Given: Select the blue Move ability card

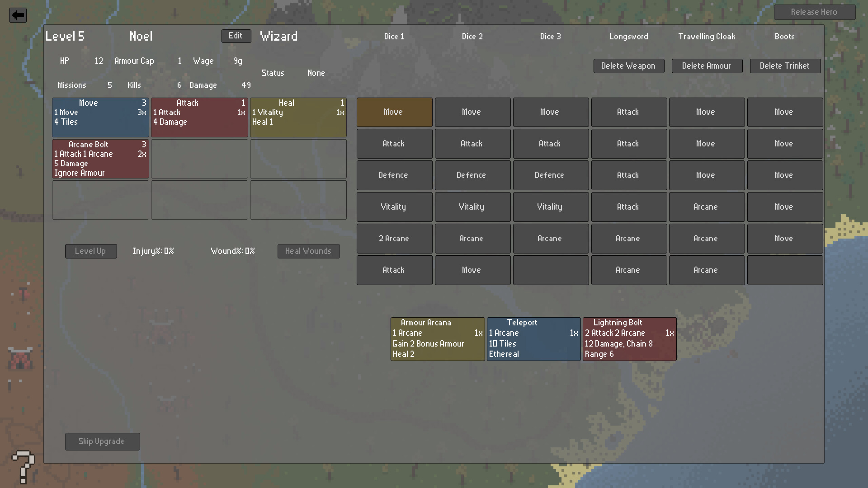Looking at the screenshot, I should (x=100, y=117).
